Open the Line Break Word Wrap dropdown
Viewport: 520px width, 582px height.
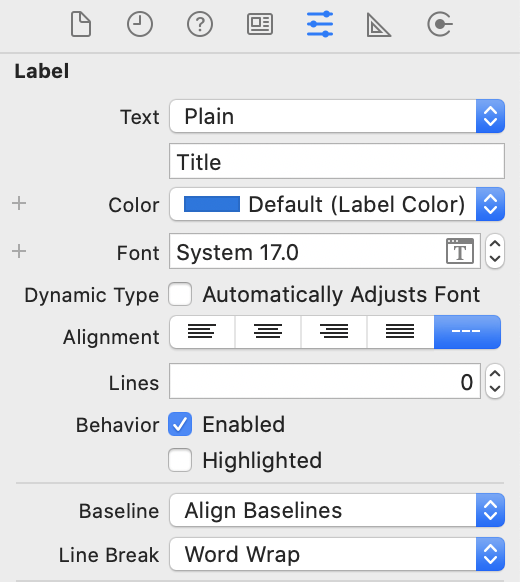point(337,554)
